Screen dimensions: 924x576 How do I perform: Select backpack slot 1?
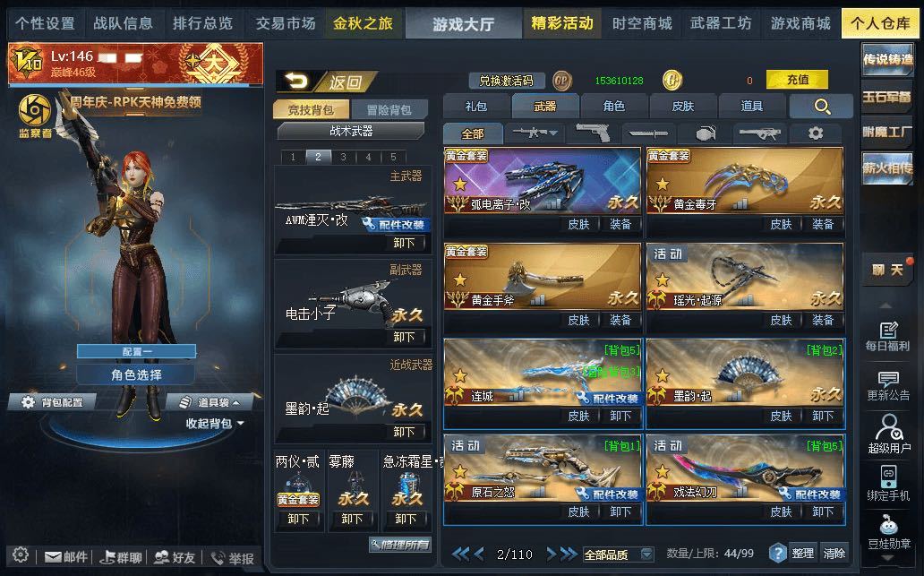click(x=293, y=157)
